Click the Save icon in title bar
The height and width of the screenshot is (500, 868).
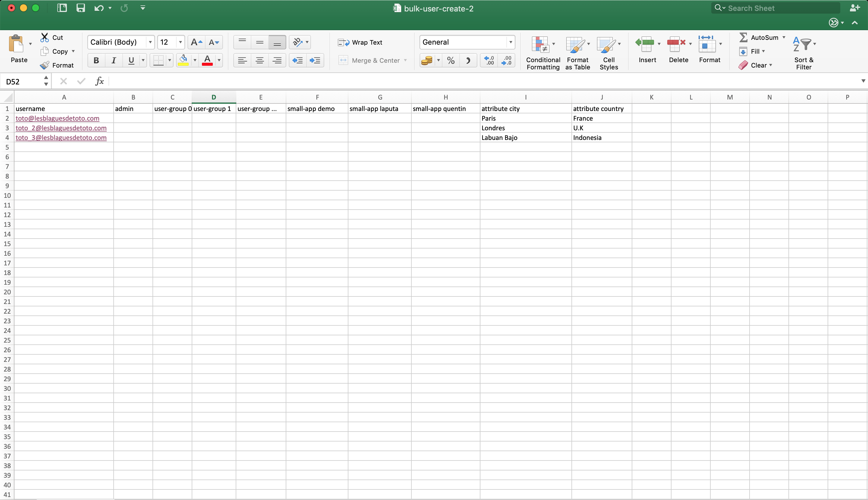click(x=80, y=8)
